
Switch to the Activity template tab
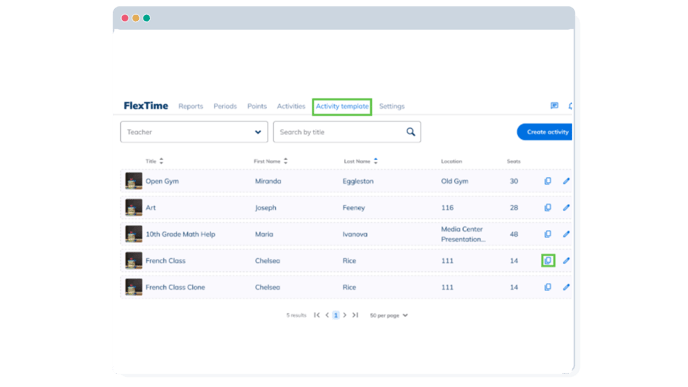coord(342,106)
